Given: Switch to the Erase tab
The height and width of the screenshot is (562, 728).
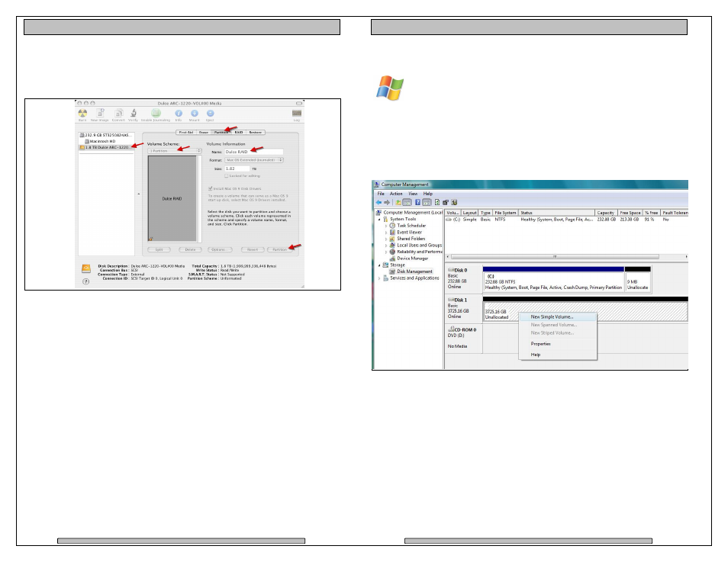Looking at the screenshot, I should click(x=203, y=132).
